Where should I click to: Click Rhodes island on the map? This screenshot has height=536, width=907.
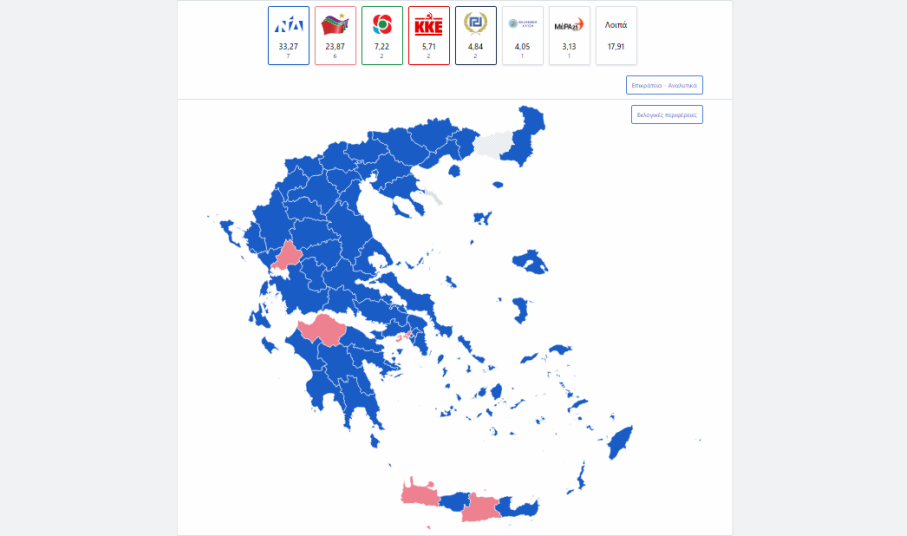[621, 442]
